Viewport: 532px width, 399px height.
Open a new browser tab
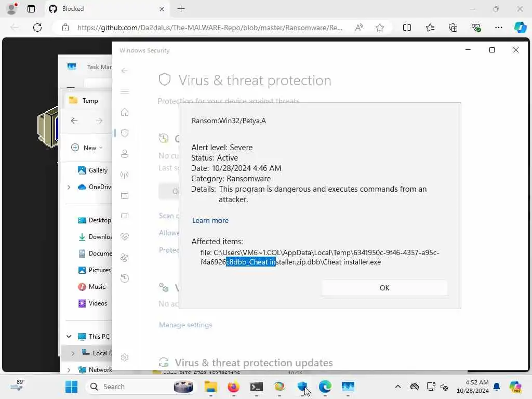point(181,9)
